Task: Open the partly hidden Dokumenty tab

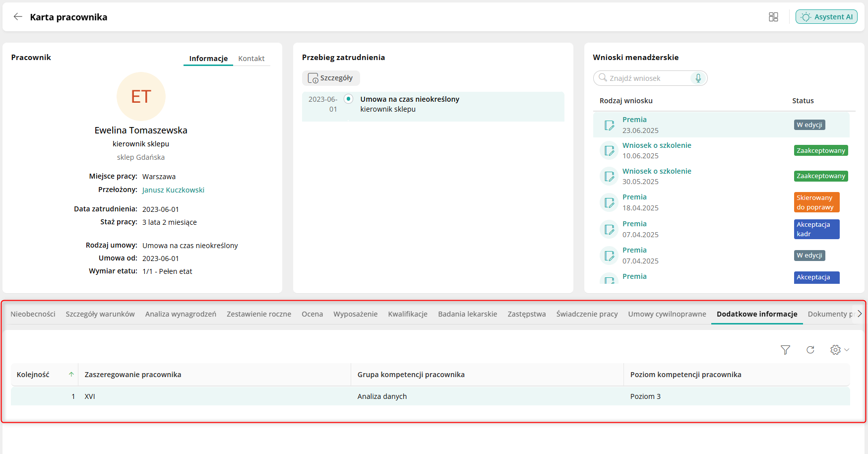Action: [x=830, y=314]
